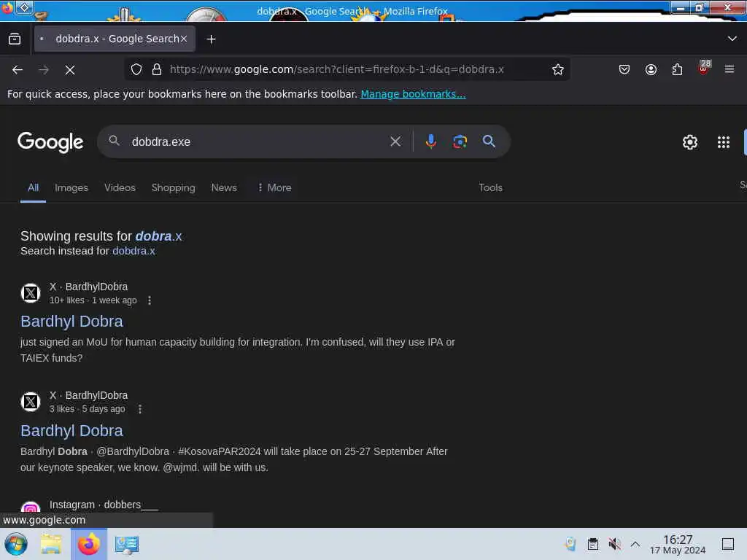This screenshot has height=560, width=747.
Task: Open the Manage bookmarks link
Action: [413, 94]
